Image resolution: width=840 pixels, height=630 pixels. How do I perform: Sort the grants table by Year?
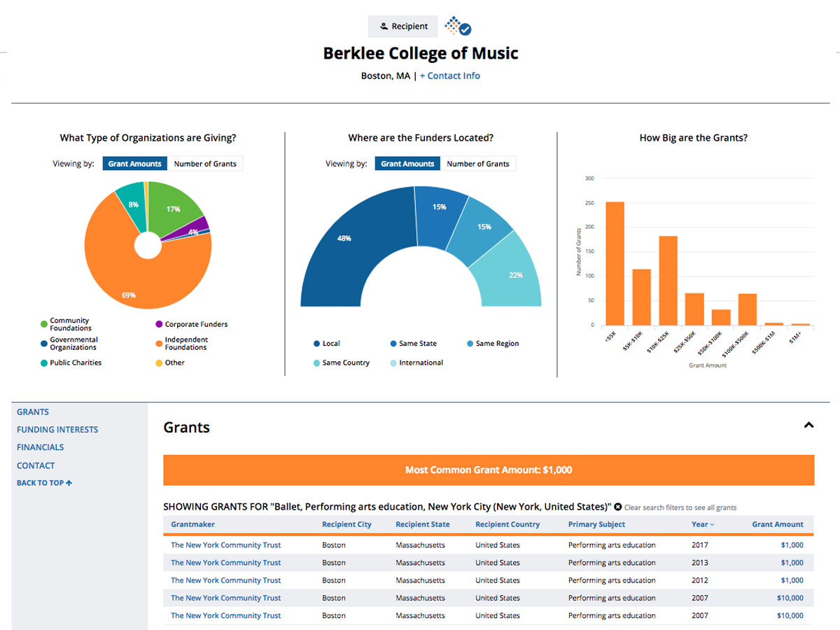click(x=703, y=524)
